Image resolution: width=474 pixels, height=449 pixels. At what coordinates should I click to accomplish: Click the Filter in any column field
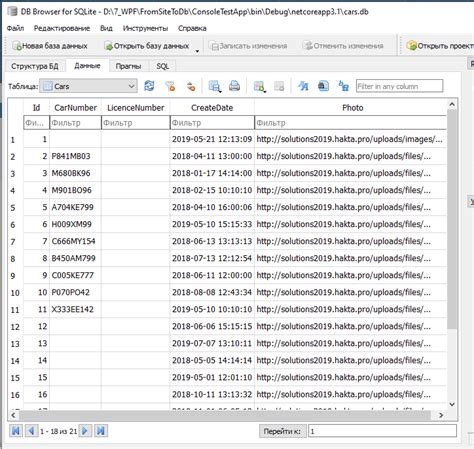[399, 86]
